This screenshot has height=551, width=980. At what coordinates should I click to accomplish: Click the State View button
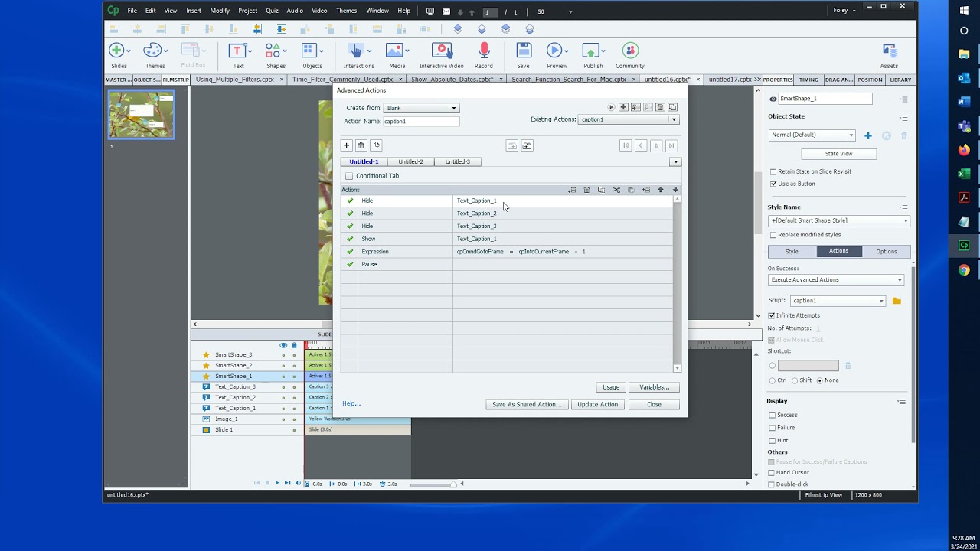tap(838, 153)
